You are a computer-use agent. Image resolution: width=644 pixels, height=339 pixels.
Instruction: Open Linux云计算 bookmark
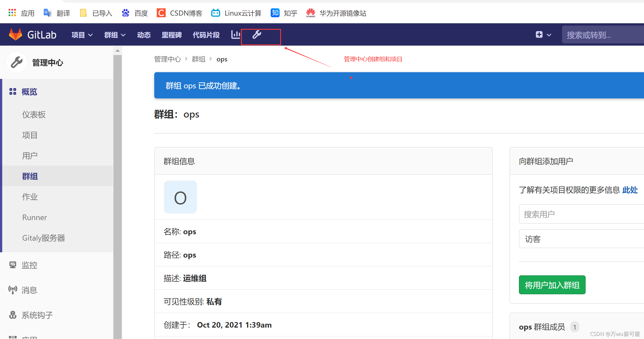[x=236, y=13]
